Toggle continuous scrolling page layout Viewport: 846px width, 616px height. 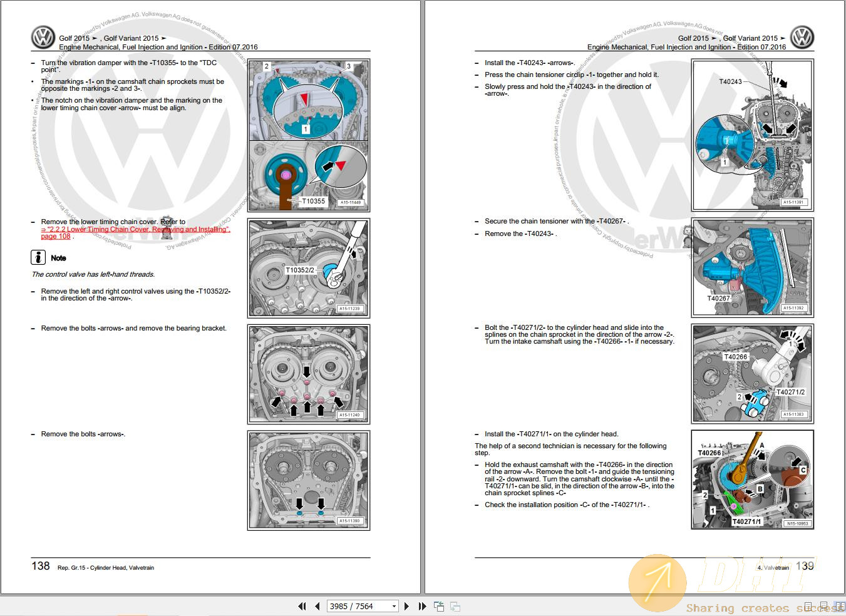click(822, 606)
